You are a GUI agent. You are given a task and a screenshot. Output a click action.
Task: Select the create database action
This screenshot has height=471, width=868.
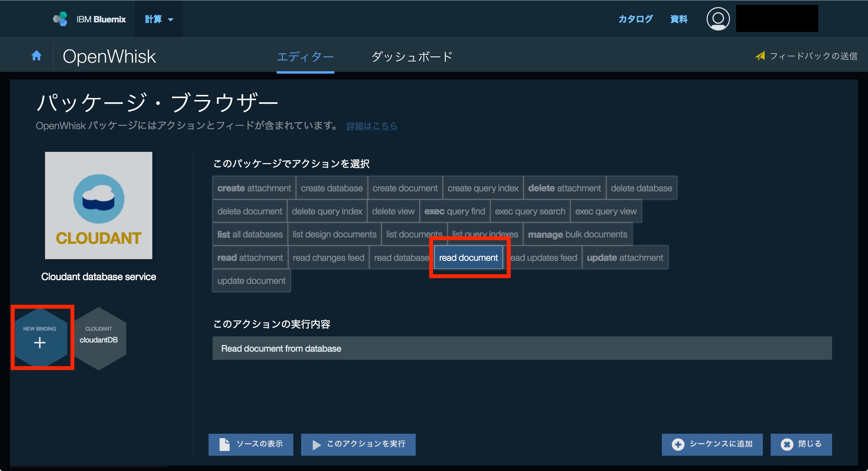point(332,188)
